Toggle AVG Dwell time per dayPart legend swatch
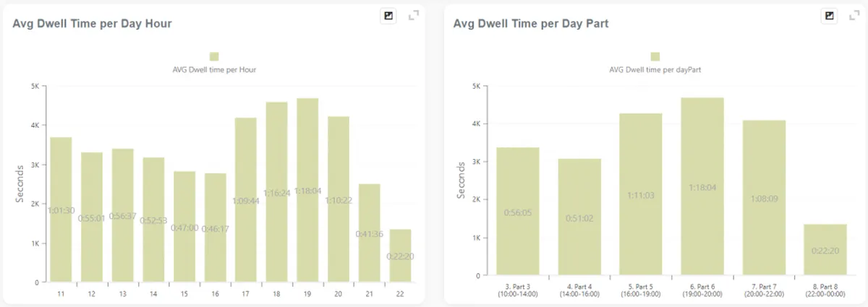Image resolution: width=868 pixels, height=307 pixels. (x=655, y=56)
